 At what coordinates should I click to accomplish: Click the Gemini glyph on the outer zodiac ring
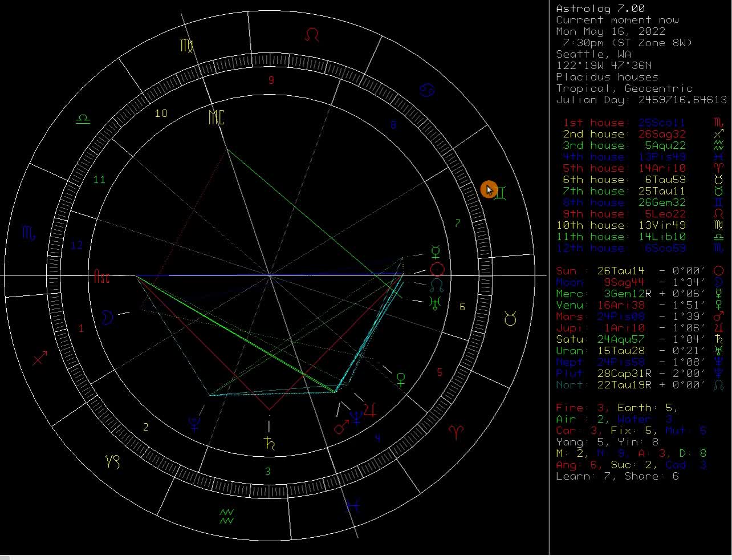point(500,193)
